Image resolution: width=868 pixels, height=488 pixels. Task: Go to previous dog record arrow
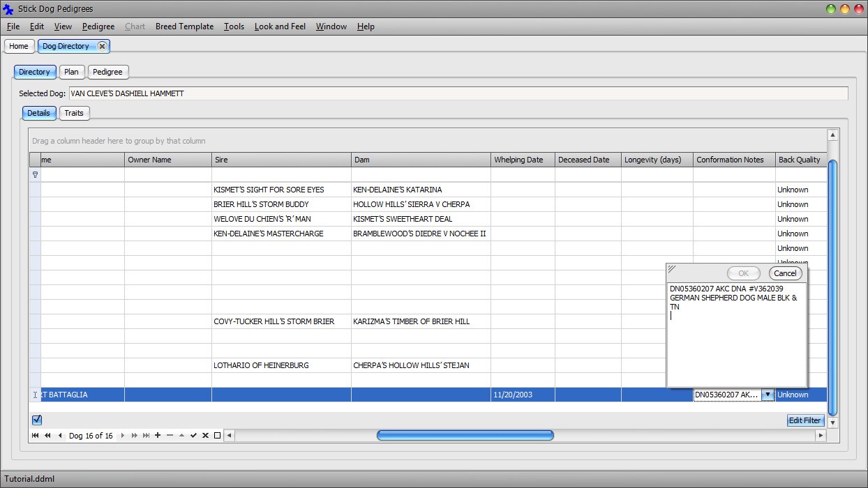(x=60, y=436)
